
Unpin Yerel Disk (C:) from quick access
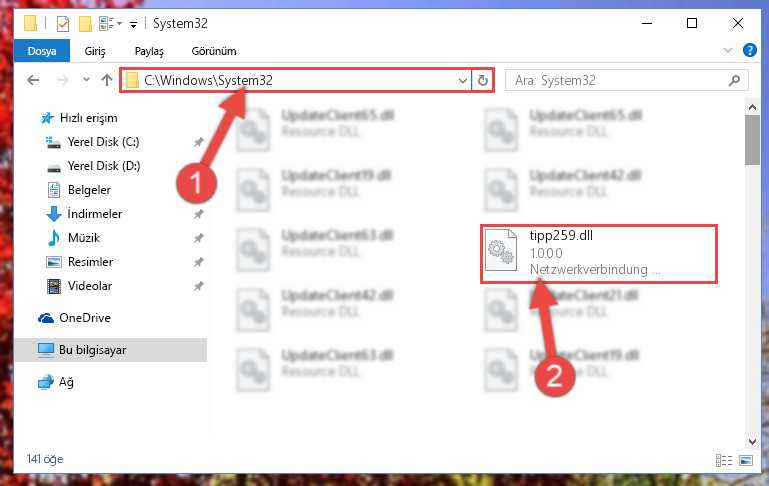point(198,142)
